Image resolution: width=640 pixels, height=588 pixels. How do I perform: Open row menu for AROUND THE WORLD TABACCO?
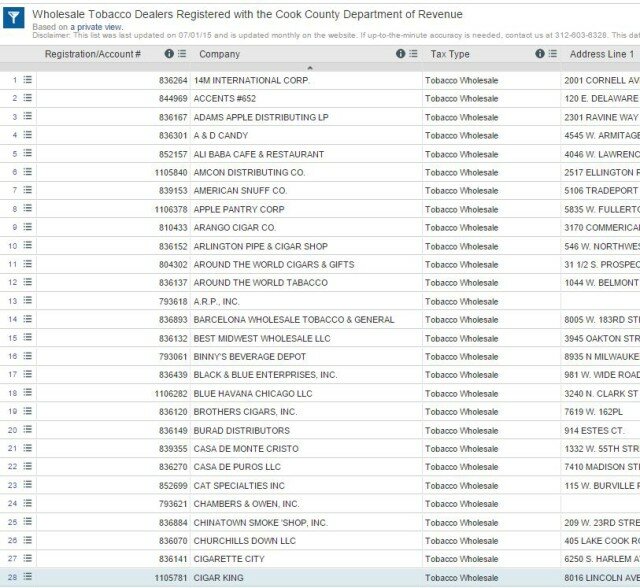click(27, 282)
